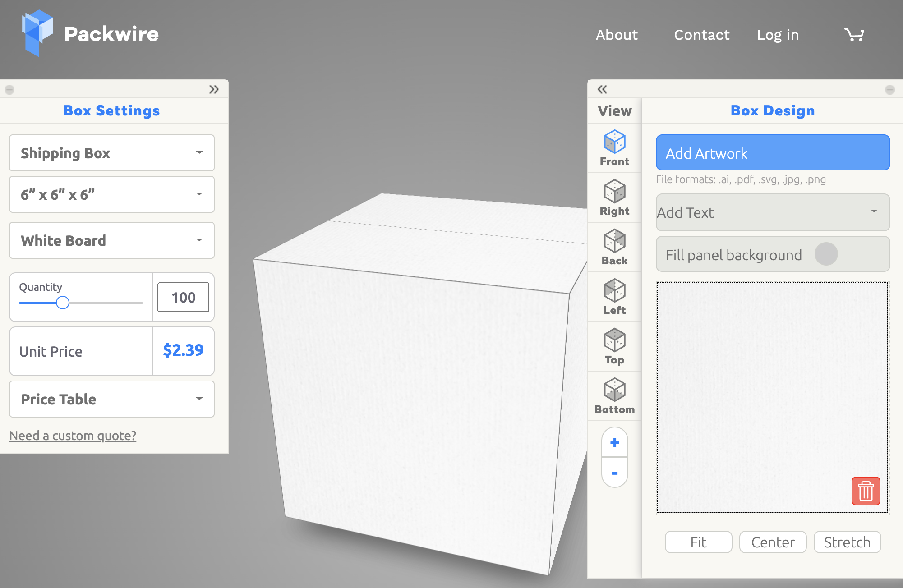The height and width of the screenshot is (588, 903).
Task: Go to Log in
Action: [x=778, y=35]
